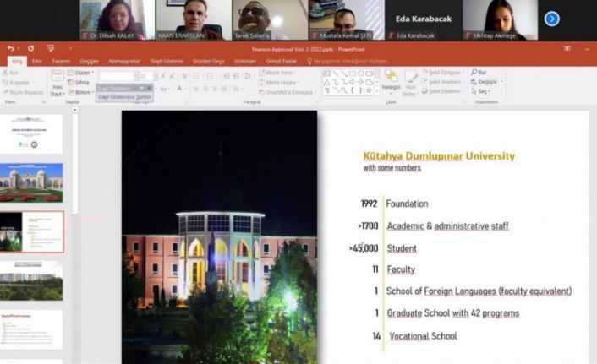Show next participants with blue arrow button

551,18
